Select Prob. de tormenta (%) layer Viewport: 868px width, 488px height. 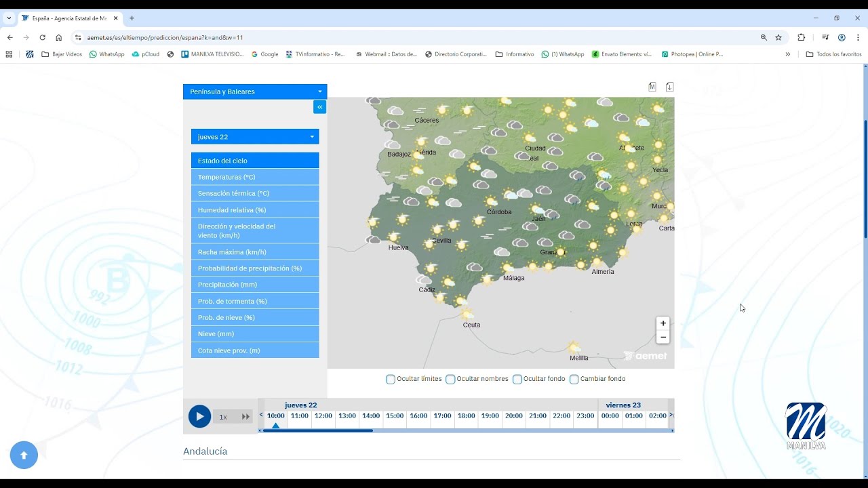coord(255,301)
